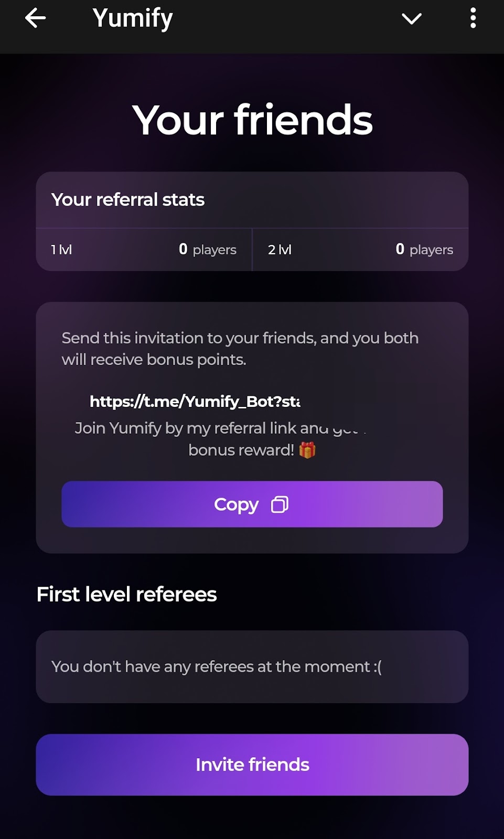Open the t.me/Yumify_Bot referral link
Image resolution: width=504 pixels, height=839 pixels.
[195, 402]
